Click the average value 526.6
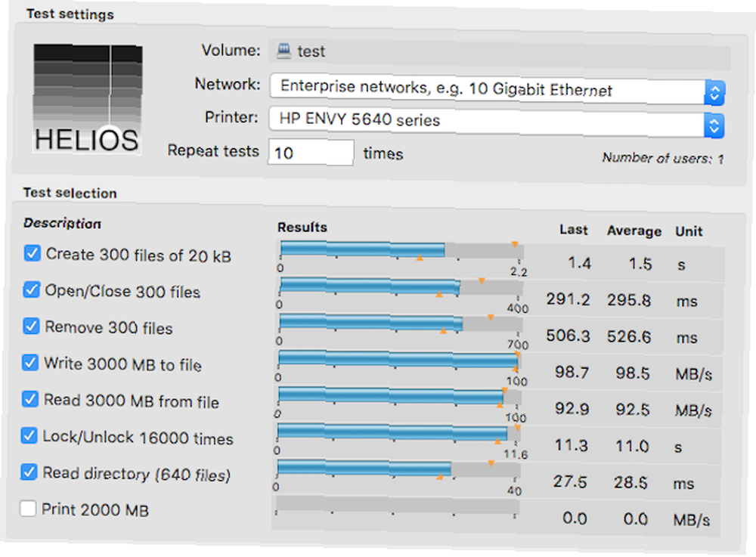Viewport: 756px width, 557px height. point(629,336)
